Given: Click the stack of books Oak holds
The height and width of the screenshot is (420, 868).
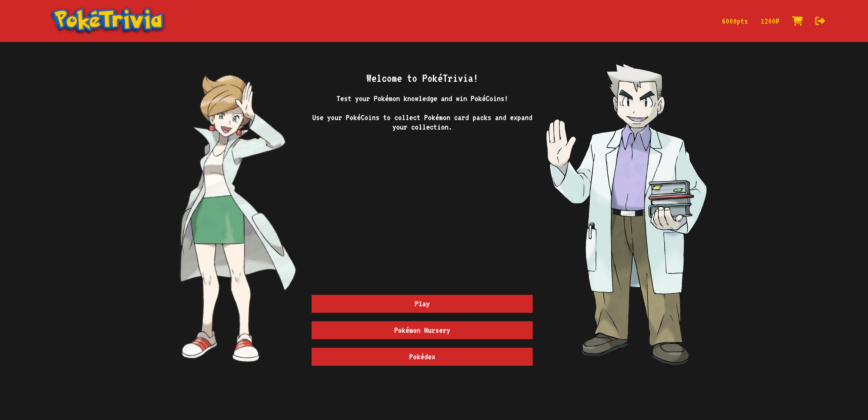Looking at the screenshot, I should (670, 198).
